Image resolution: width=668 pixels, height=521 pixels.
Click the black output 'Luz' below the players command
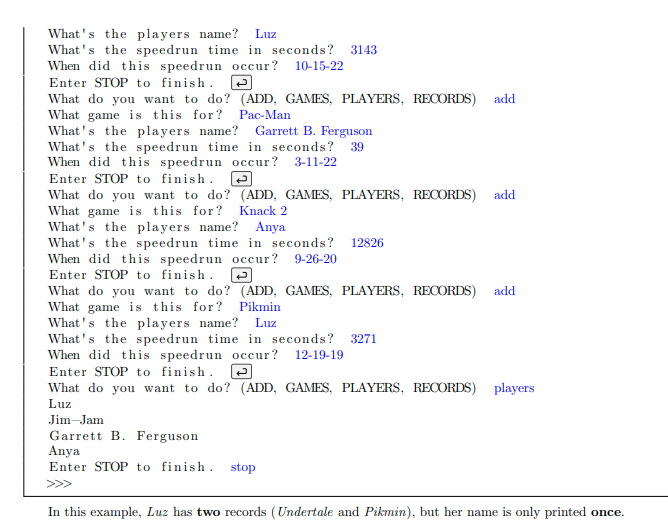point(60,404)
